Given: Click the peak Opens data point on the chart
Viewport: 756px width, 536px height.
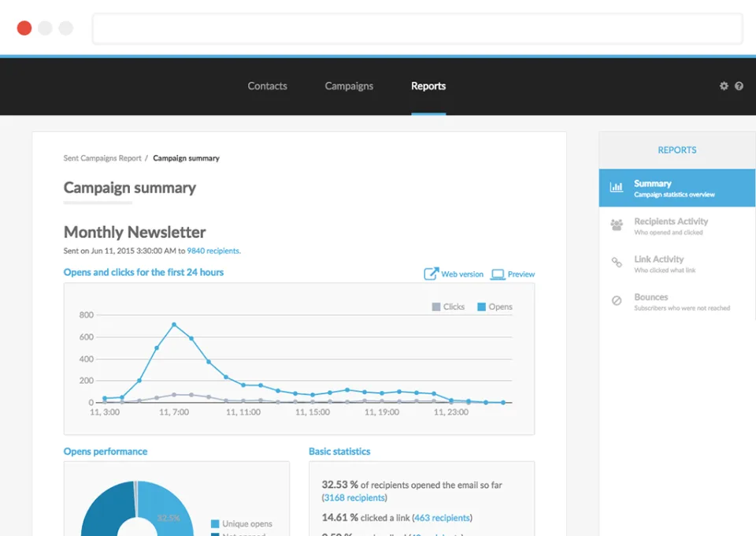Looking at the screenshot, I should pyautogui.click(x=174, y=325).
